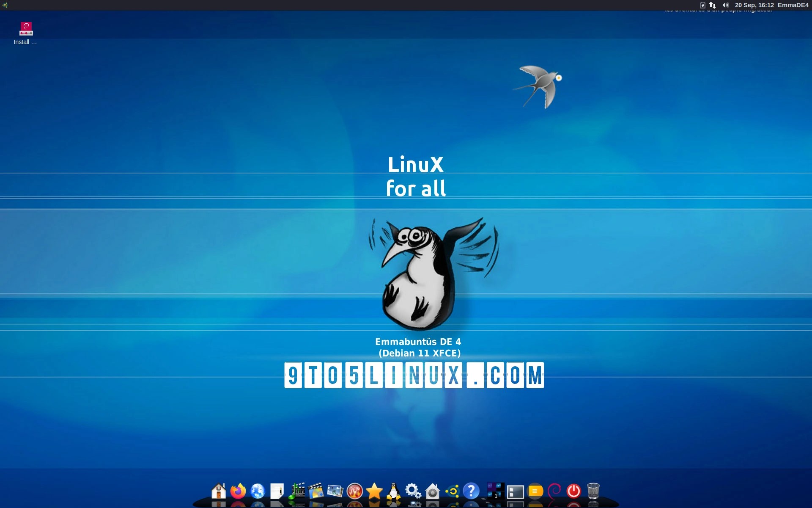
Task: Click the yellow notes icon in dock
Action: pos(535,491)
